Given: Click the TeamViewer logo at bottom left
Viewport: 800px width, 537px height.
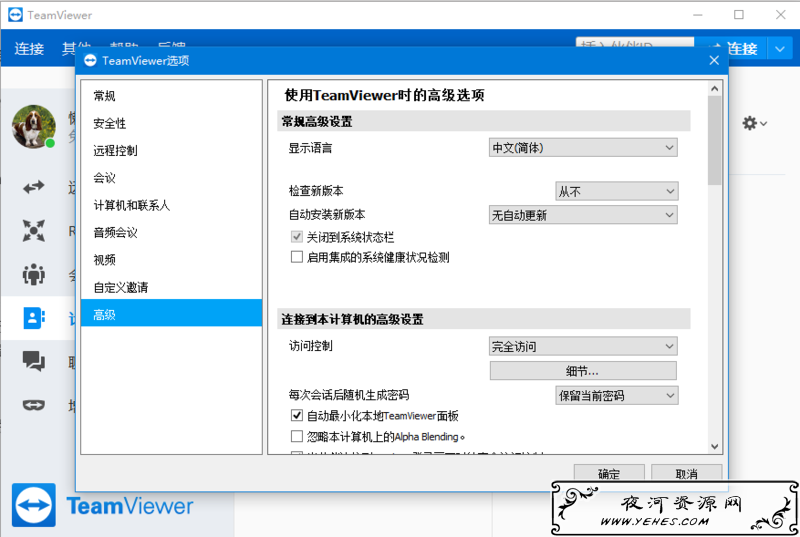Looking at the screenshot, I should click(34, 505).
